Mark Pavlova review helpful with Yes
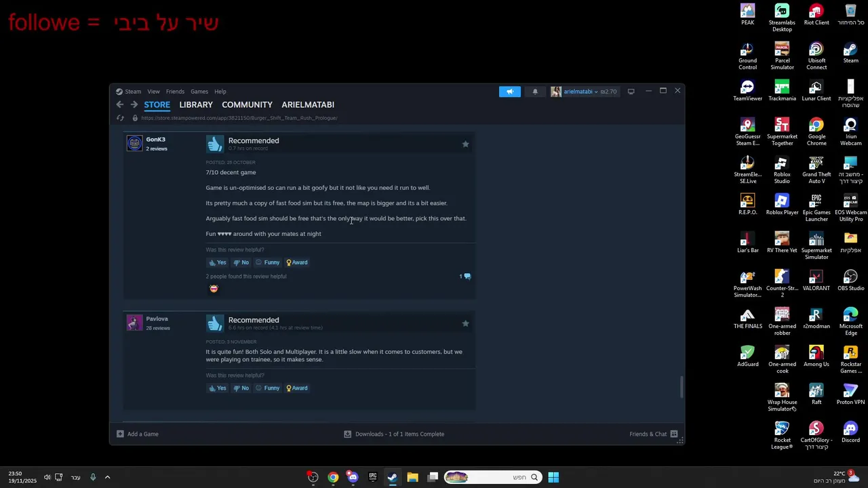This screenshot has height=488, width=868. (x=218, y=388)
